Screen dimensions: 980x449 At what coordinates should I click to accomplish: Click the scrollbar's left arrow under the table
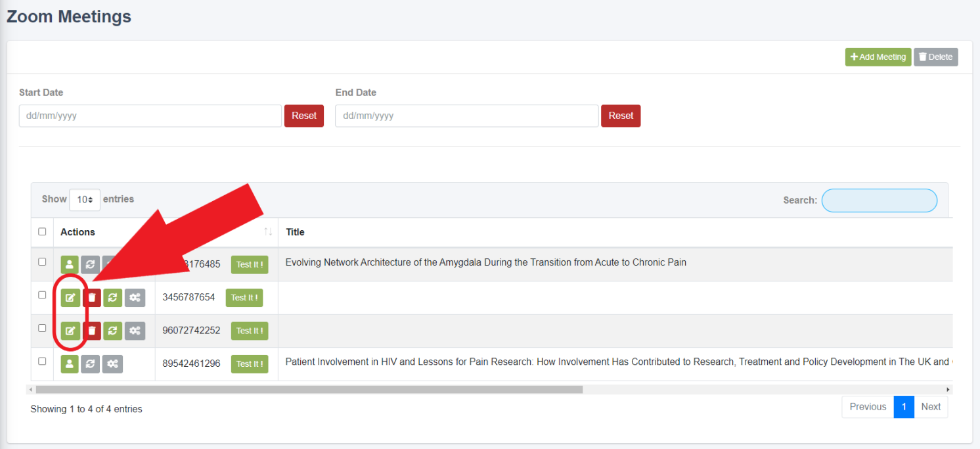[32, 390]
